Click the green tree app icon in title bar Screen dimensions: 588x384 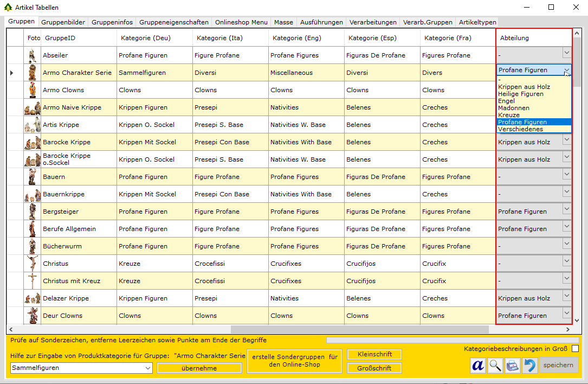(x=8, y=8)
